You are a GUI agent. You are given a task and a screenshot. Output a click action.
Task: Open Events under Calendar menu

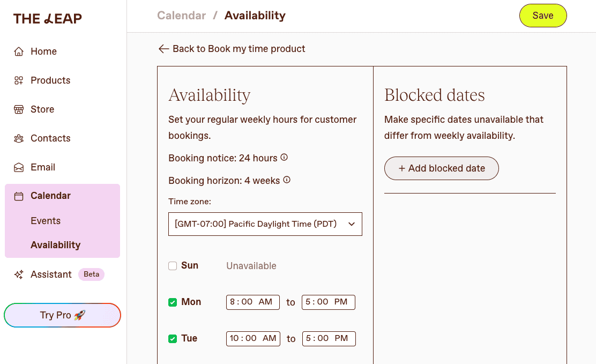pyautogui.click(x=46, y=221)
